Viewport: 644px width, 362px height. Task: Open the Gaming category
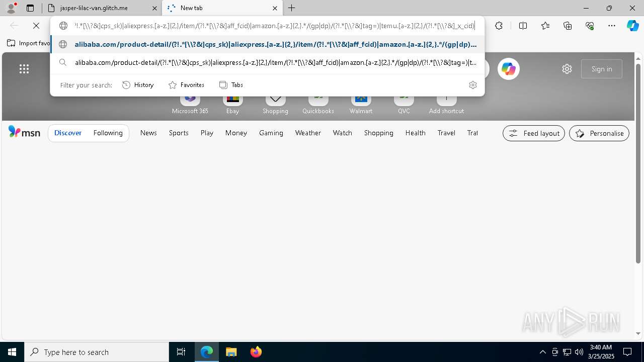(x=271, y=133)
